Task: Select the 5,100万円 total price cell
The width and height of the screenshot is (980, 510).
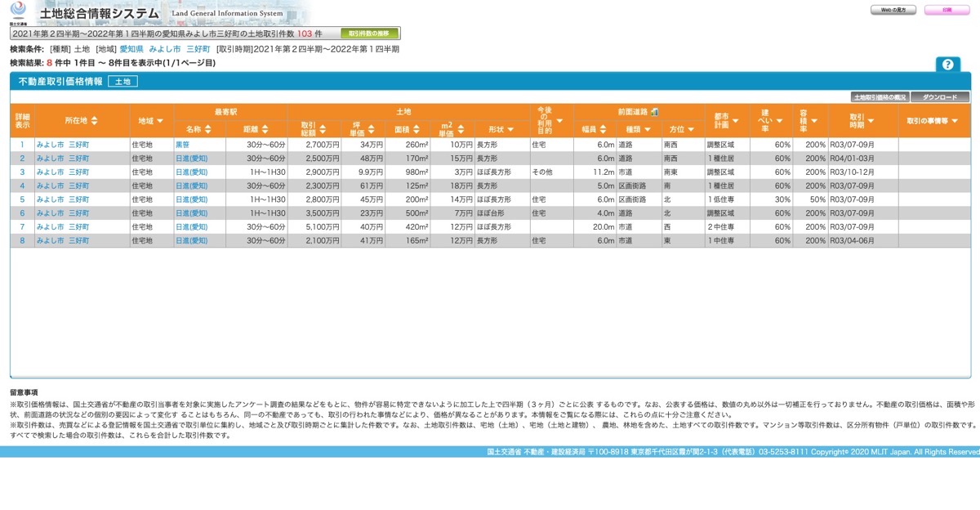Action: coord(314,227)
